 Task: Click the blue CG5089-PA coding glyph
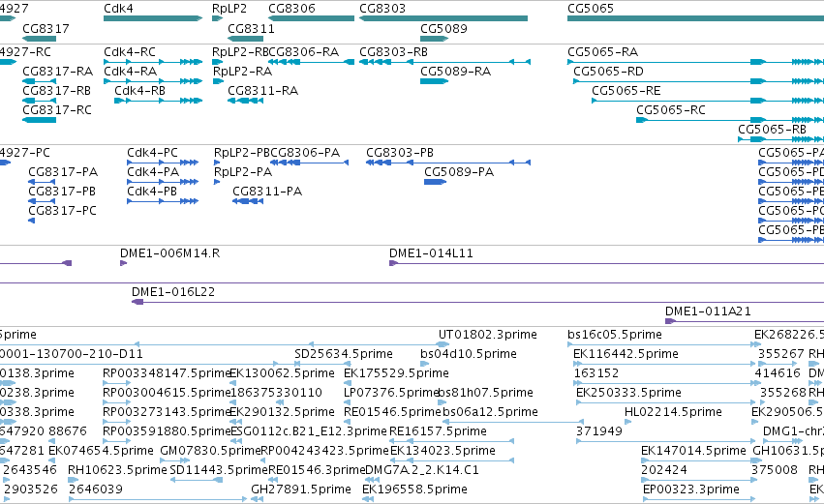click(x=435, y=182)
